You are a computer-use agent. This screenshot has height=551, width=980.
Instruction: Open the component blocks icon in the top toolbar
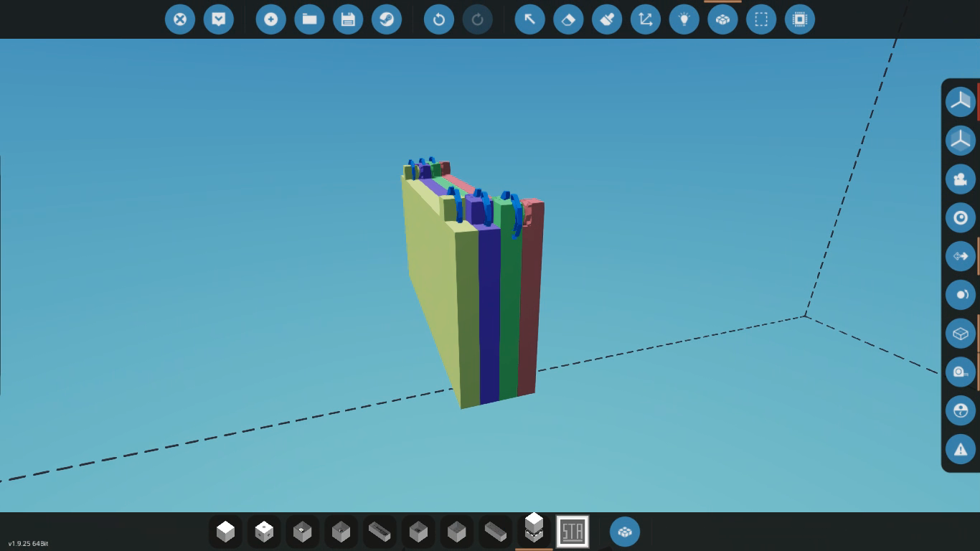pyautogui.click(x=723, y=19)
